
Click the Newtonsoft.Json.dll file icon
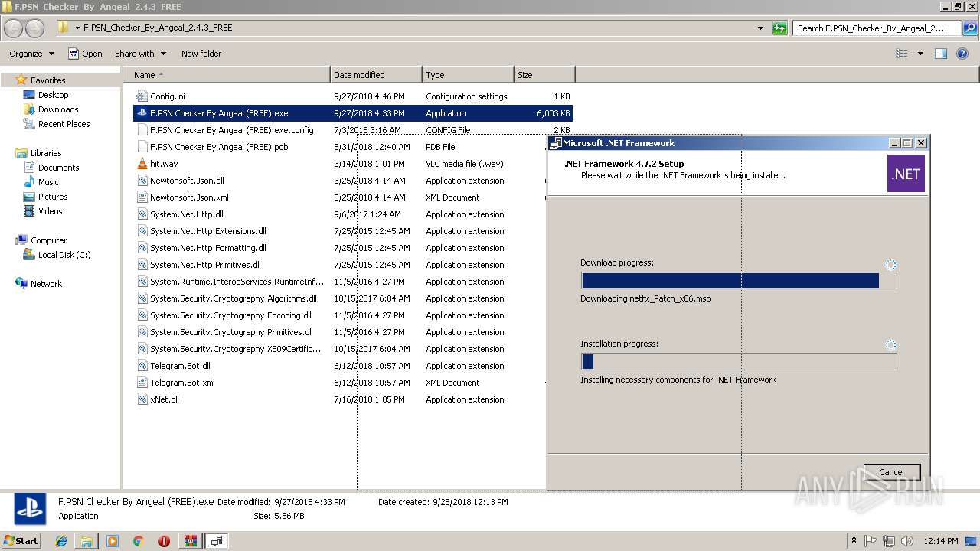(142, 181)
